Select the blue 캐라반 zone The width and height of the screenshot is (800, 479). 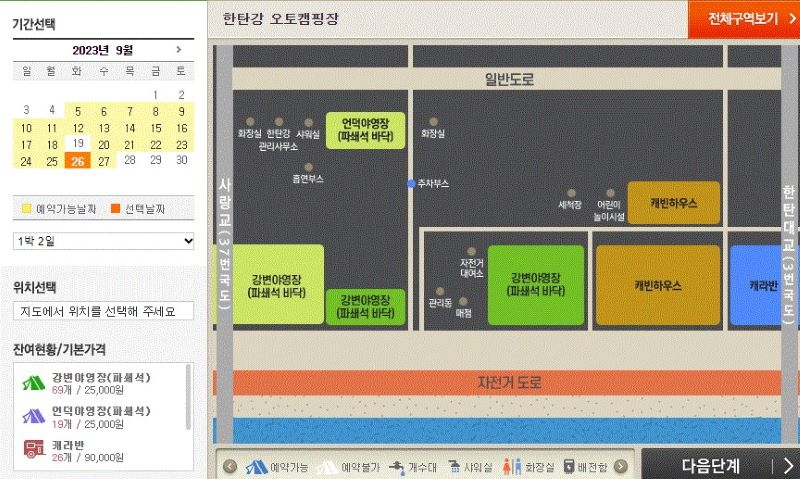click(x=756, y=285)
